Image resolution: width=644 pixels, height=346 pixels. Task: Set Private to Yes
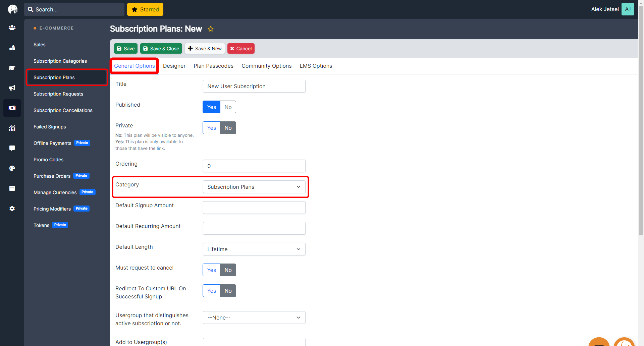click(211, 128)
